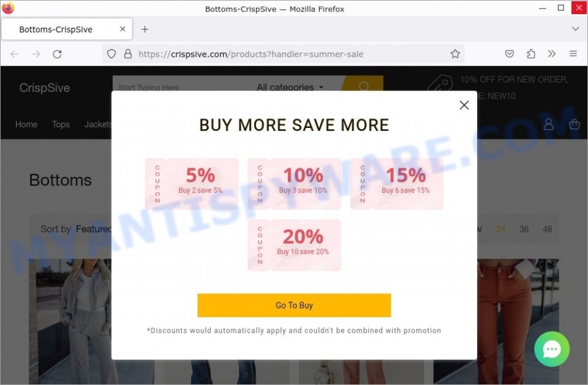Viewport: 588px width, 385px height.
Task: Go to the Home menu item
Action: (x=26, y=124)
